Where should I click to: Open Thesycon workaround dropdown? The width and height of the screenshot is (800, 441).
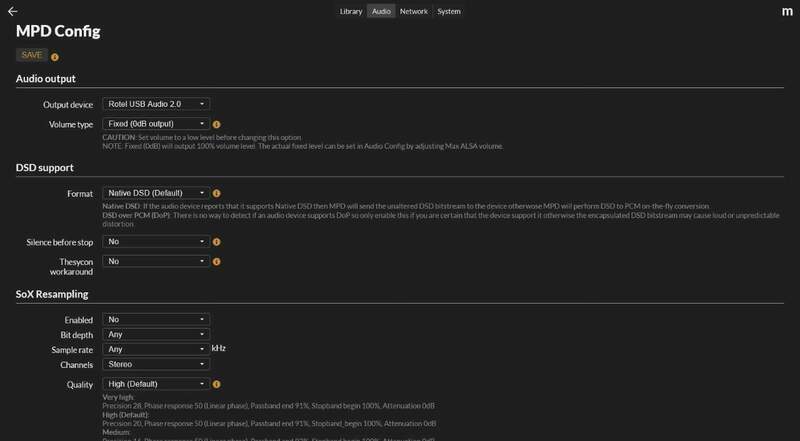pyautogui.click(x=155, y=261)
